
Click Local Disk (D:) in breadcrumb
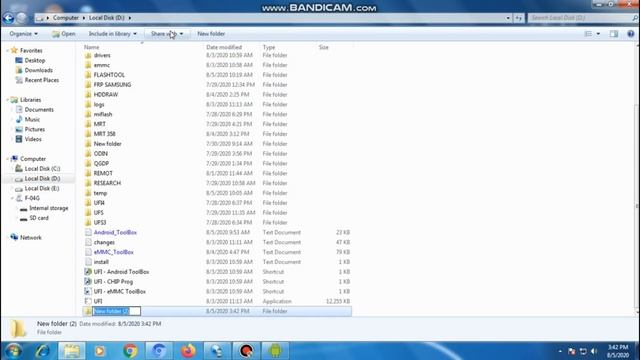pos(107,18)
